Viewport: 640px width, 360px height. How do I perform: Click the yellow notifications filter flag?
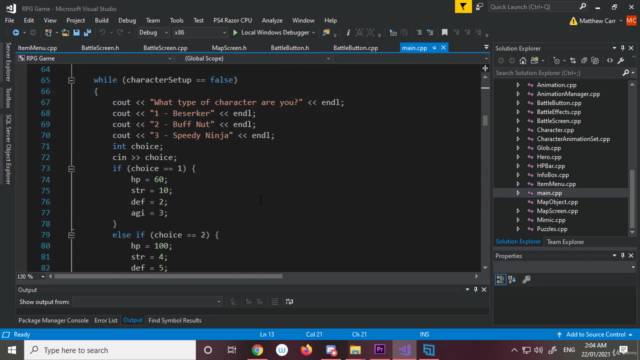click(x=463, y=7)
